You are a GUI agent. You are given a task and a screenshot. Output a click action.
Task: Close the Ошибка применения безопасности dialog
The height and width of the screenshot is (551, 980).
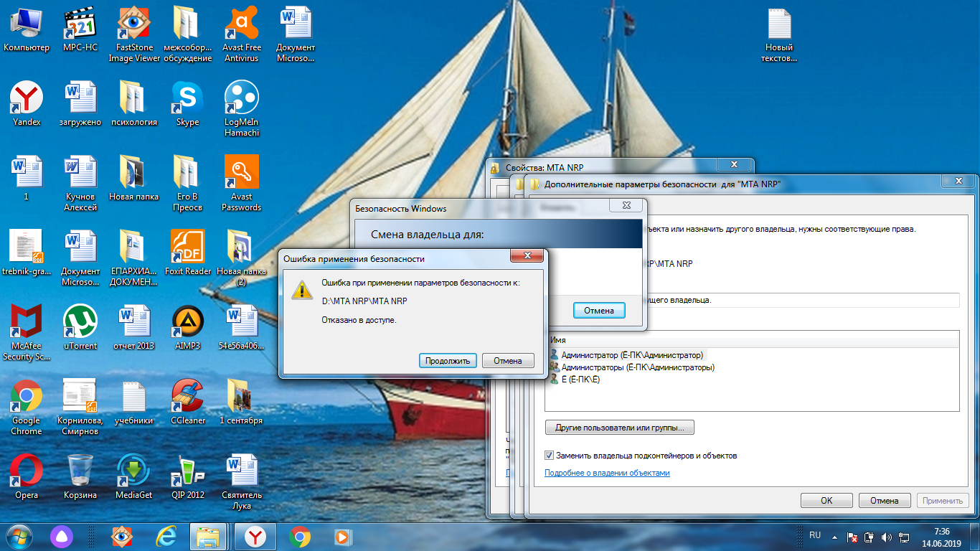coord(527,256)
